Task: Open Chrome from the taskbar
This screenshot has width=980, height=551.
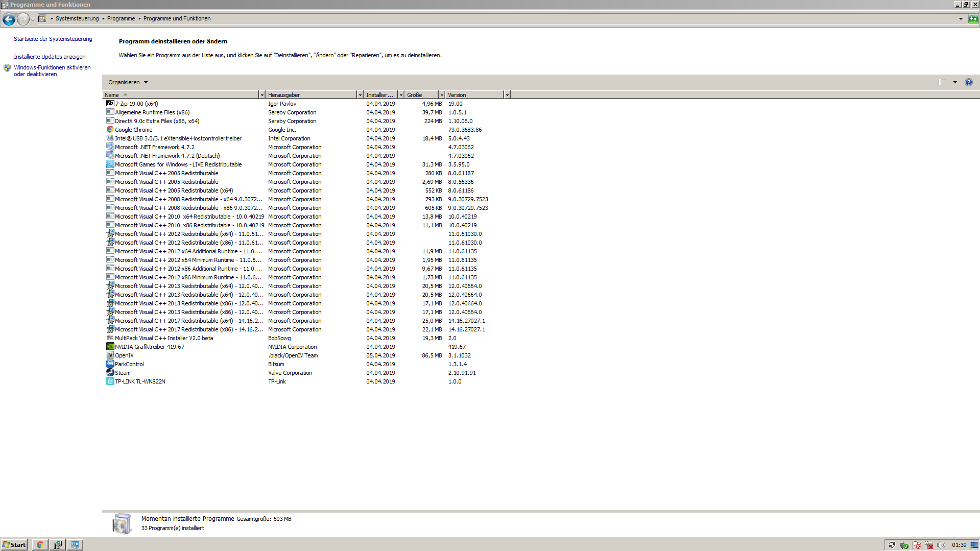Action: 40,545
